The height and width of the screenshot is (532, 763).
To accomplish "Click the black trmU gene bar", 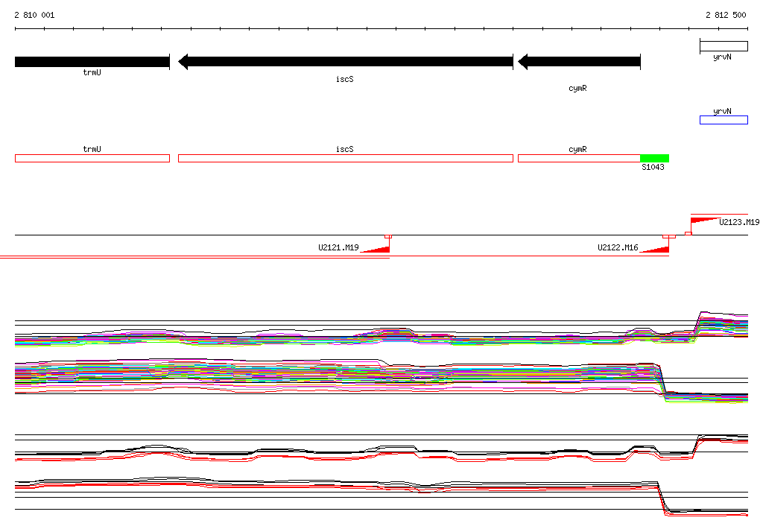I will (x=92, y=62).
